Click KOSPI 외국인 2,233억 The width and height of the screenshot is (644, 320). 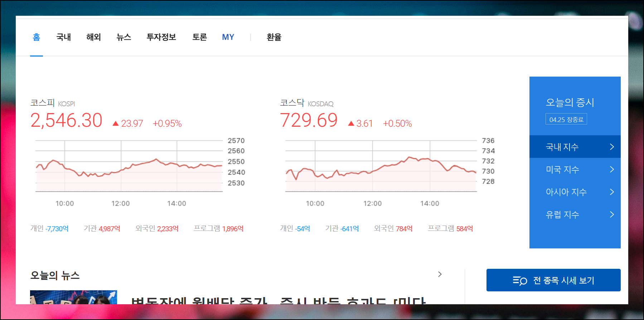157,228
